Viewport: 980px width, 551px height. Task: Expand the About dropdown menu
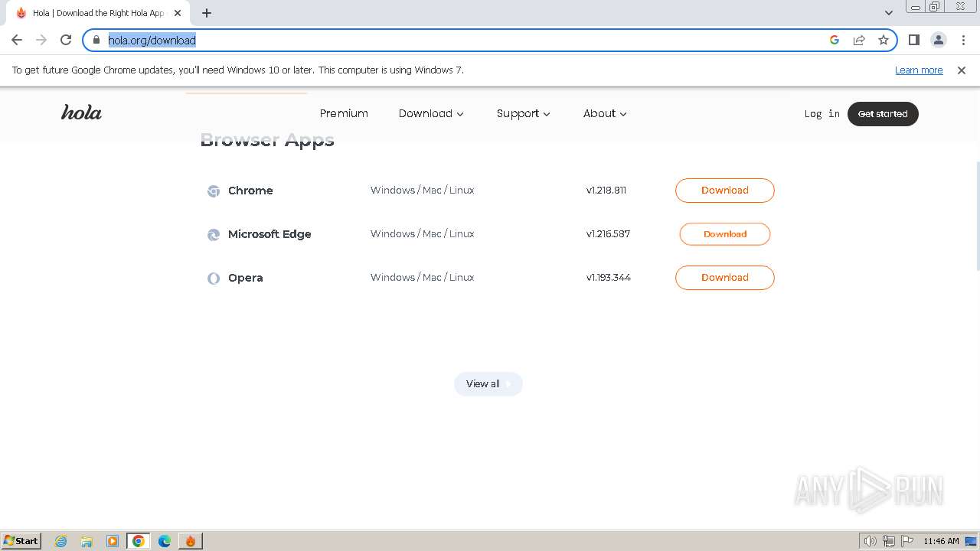[605, 113]
